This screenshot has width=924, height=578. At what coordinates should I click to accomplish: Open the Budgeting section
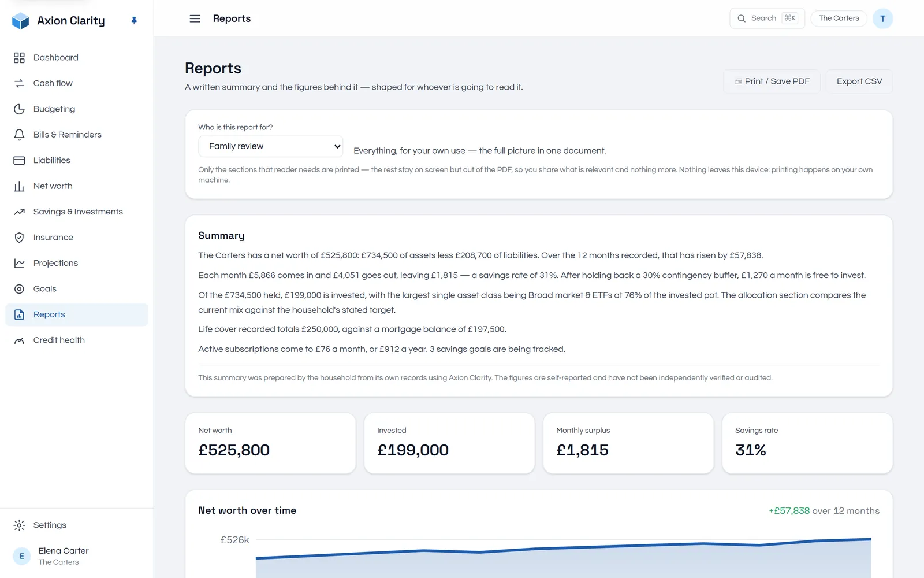[x=77, y=109]
